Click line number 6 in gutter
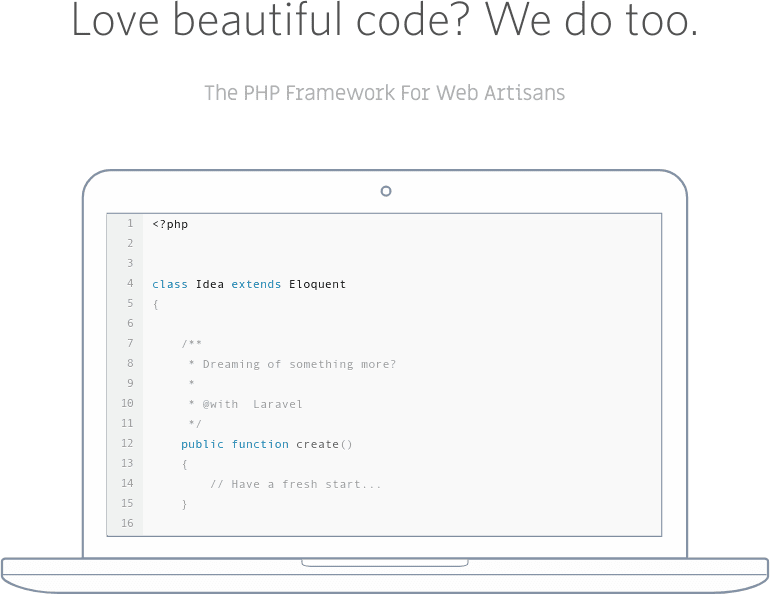The image size is (770, 594). pos(130,323)
